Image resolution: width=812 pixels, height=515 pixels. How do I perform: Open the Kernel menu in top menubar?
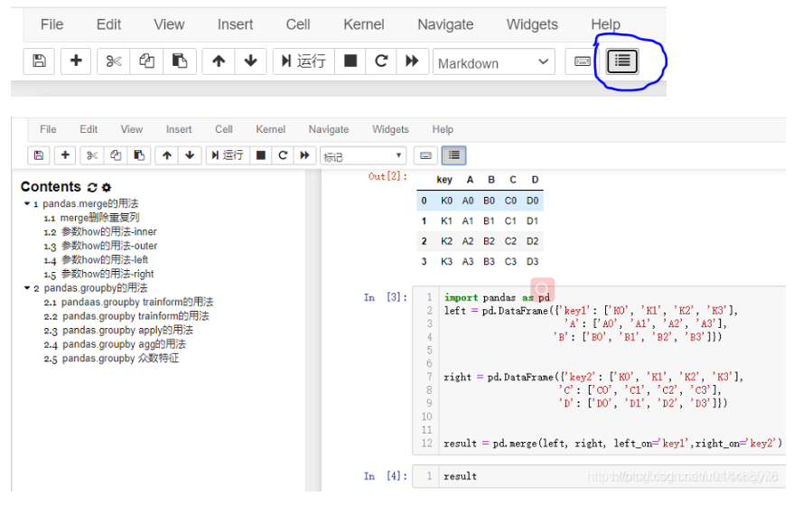363,24
